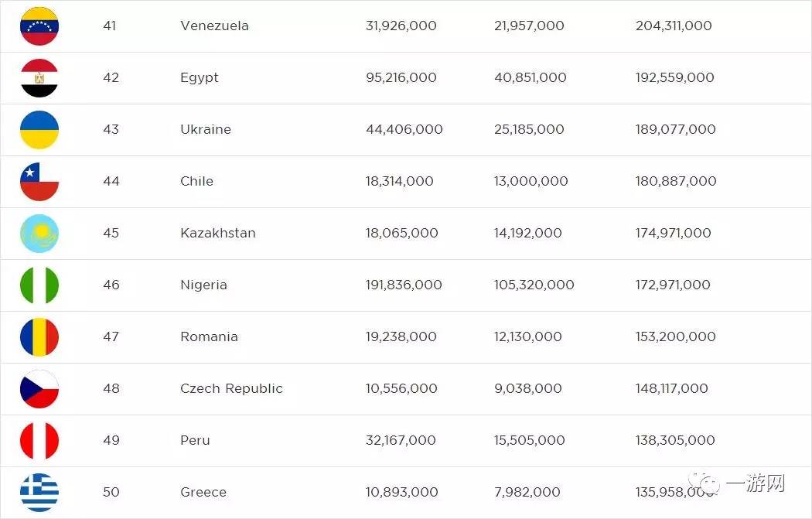Click the Chile flag icon
The width and height of the screenshot is (812, 519).
coord(39,182)
